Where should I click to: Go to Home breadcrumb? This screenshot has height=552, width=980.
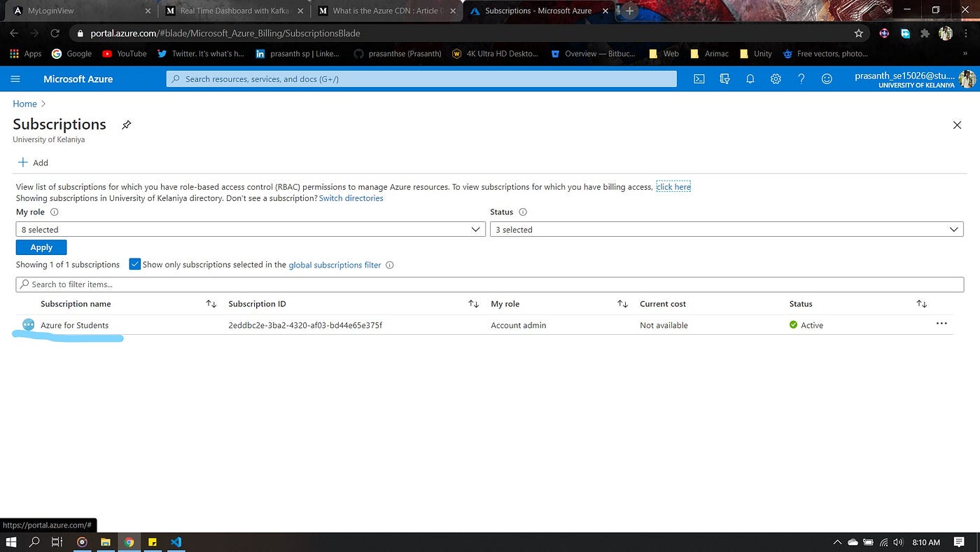click(24, 104)
